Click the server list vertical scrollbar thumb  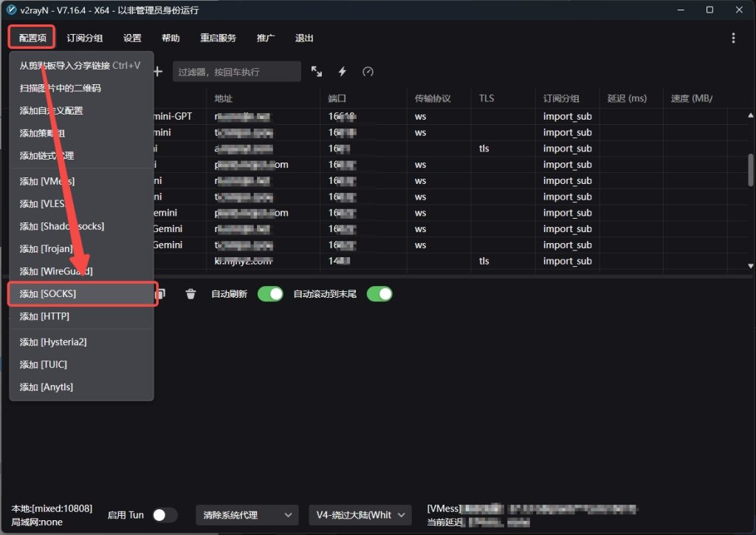click(751, 170)
